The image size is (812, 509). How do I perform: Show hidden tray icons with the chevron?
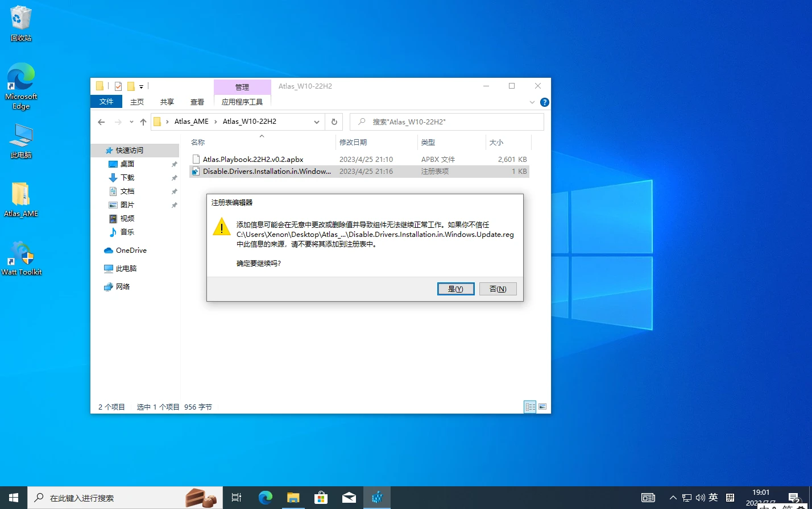coord(673,498)
